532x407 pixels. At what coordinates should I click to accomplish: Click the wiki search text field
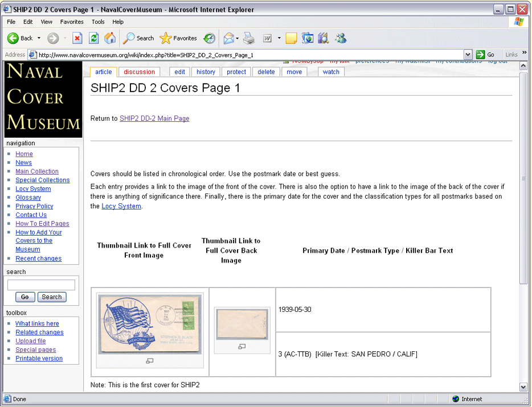[x=41, y=285]
